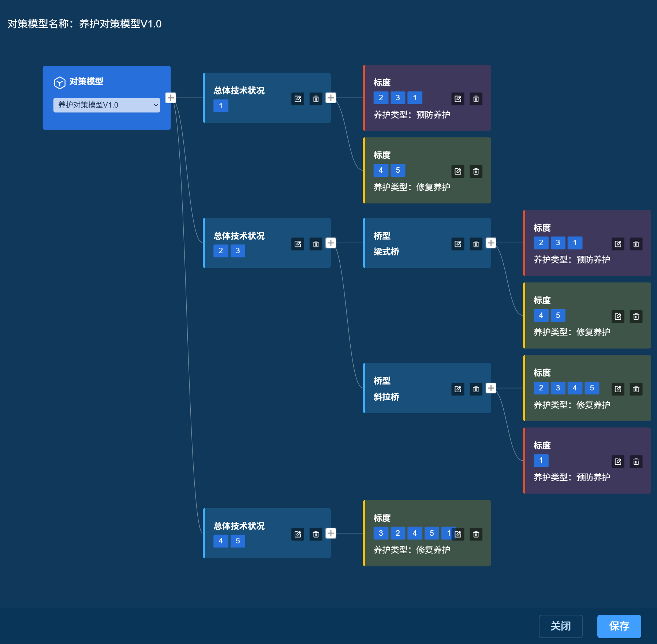
Task: Click the plus expander beside 对策模型 node
Action: click(x=171, y=98)
